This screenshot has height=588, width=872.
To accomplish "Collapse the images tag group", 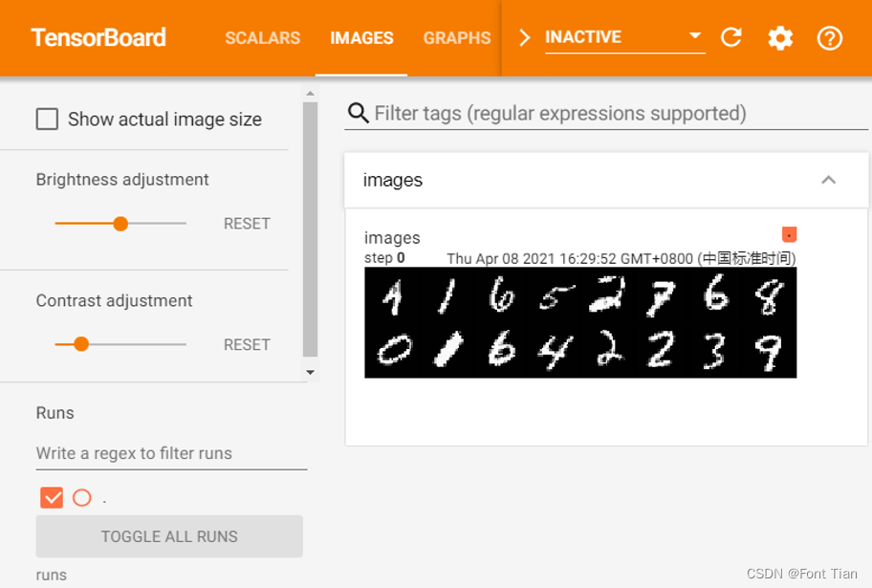I will click(x=828, y=180).
